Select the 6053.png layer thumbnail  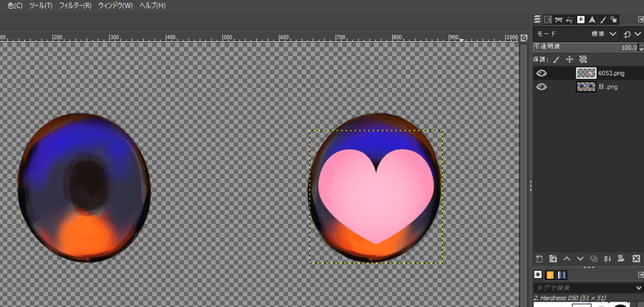point(586,73)
